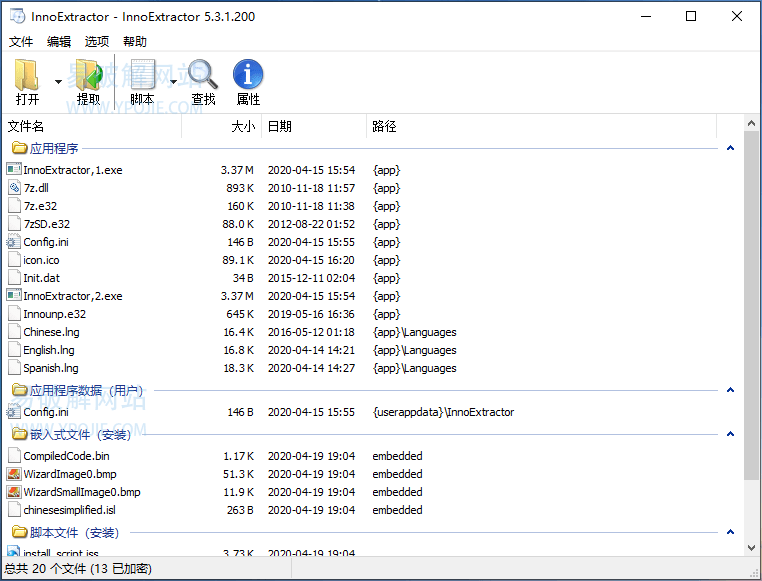The width and height of the screenshot is (762, 581).
Task: Click the 查找 (Find) magnifier icon
Action: (x=203, y=75)
